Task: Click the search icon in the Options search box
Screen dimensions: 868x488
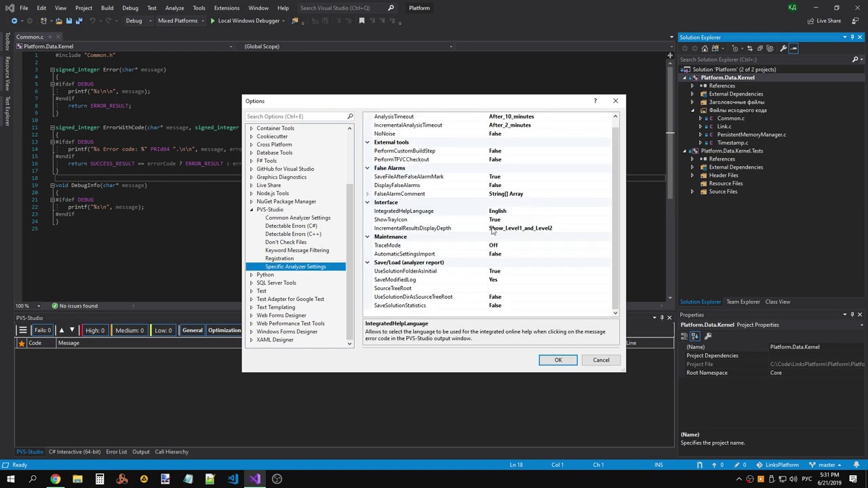Action: click(350, 117)
